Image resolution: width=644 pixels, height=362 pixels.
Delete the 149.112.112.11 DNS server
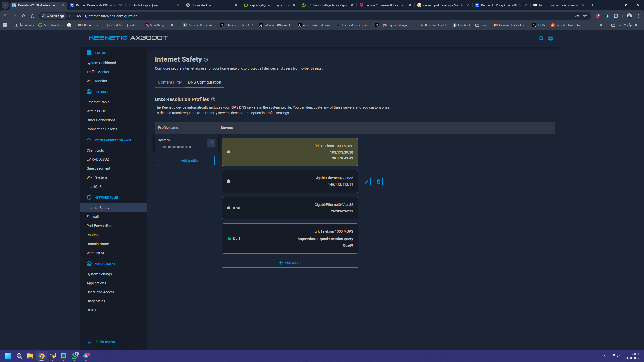tap(378, 182)
